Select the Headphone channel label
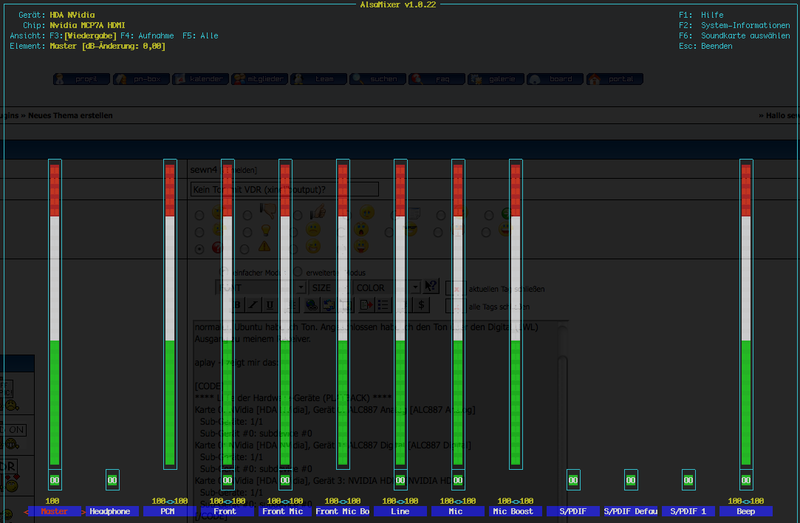This screenshot has height=523, width=800. click(110, 511)
